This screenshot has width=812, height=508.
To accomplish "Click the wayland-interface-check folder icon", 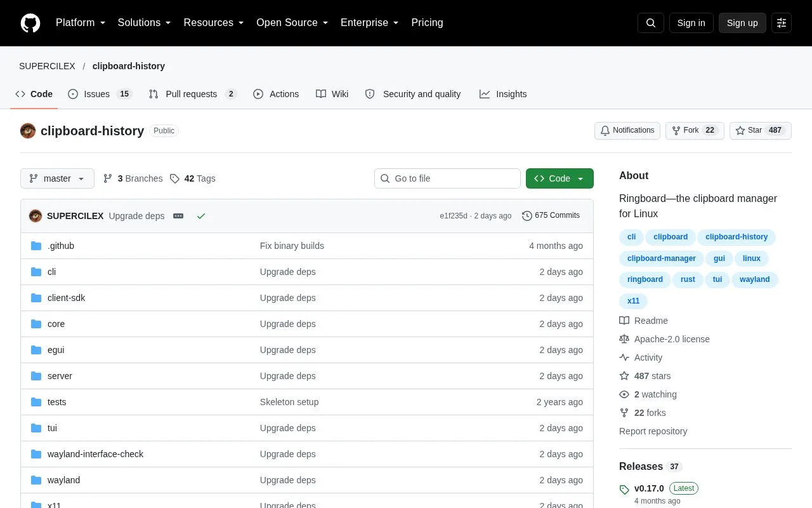I will coord(36,454).
